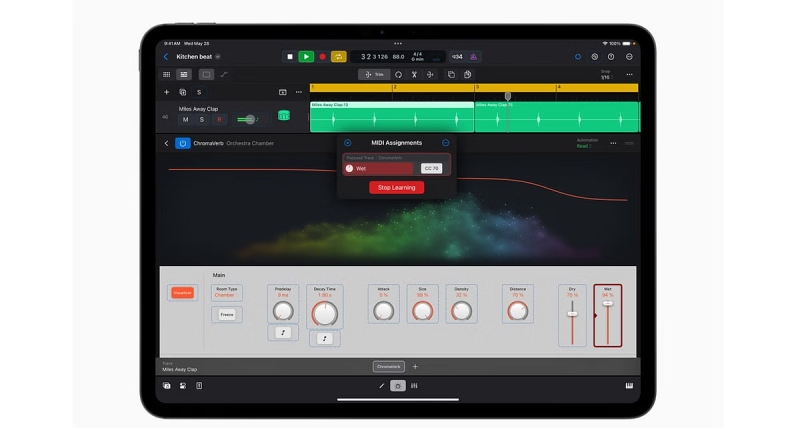The height and width of the screenshot is (428, 800).
Task: Select the Loop tool in toolbar
Action: (398, 74)
